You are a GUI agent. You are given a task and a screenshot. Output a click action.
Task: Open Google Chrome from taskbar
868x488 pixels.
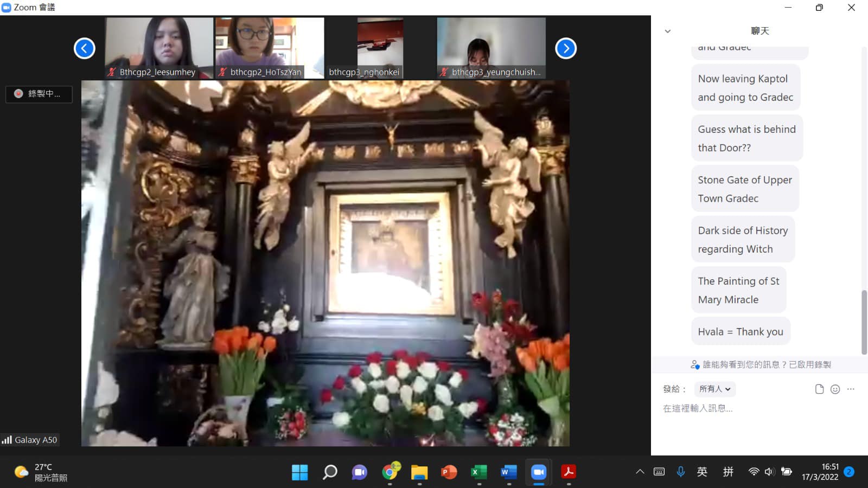[x=390, y=472]
